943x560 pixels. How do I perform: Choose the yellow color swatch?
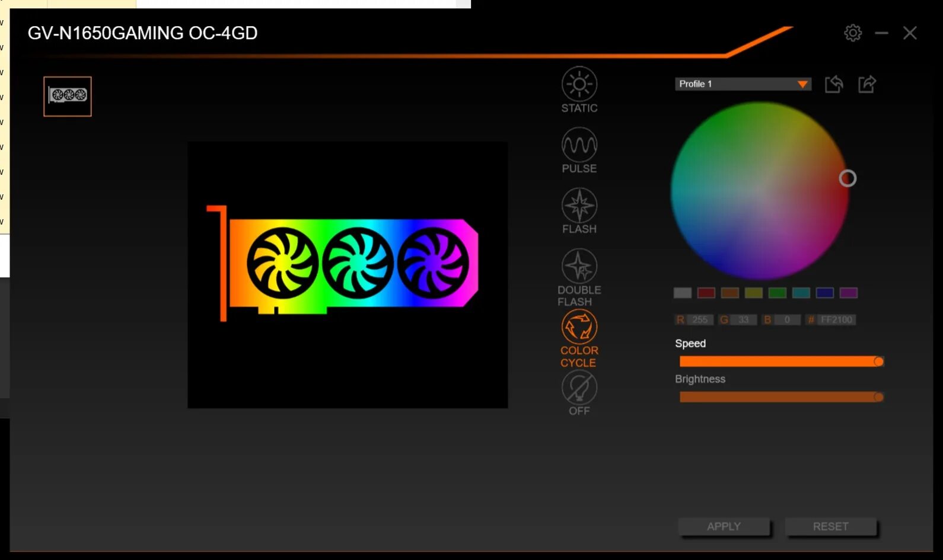[754, 293]
